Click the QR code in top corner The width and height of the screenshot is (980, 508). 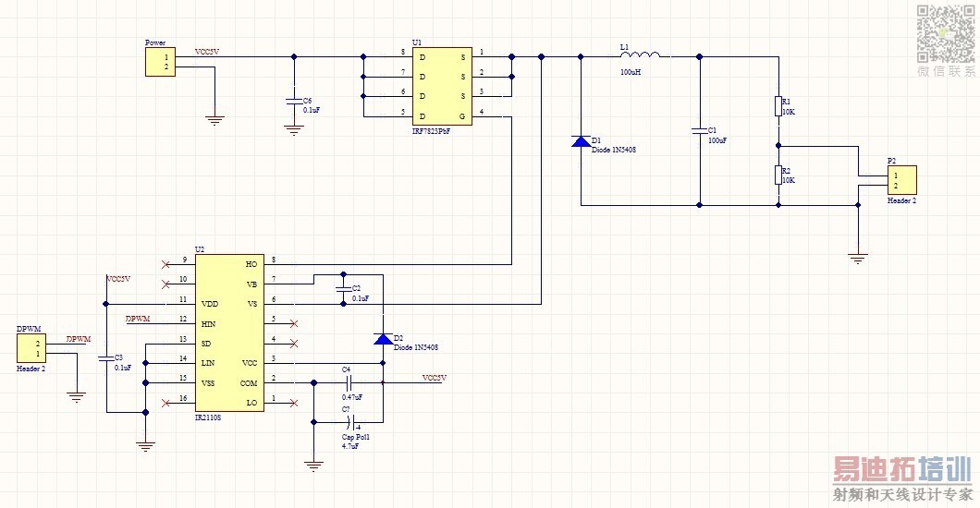tap(946, 33)
